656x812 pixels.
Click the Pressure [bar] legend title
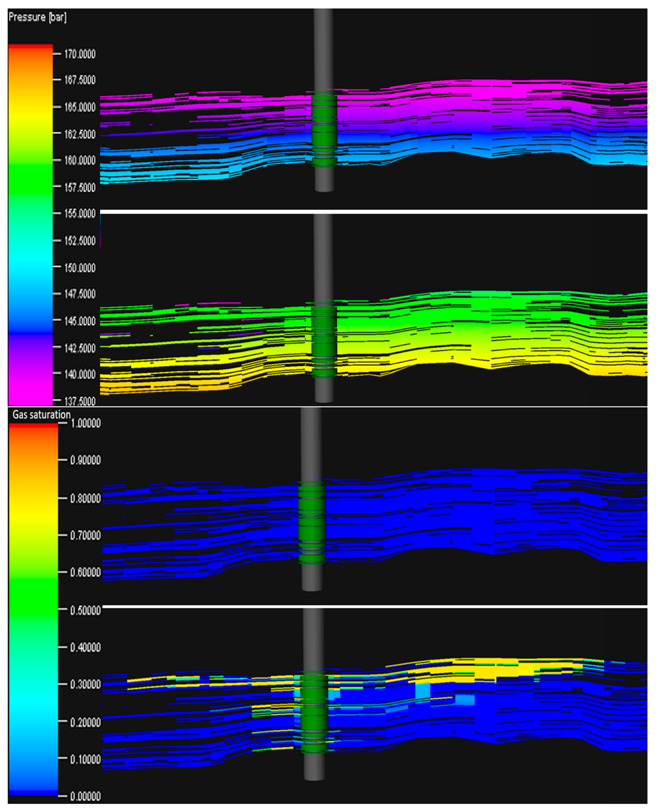(38, 17)
